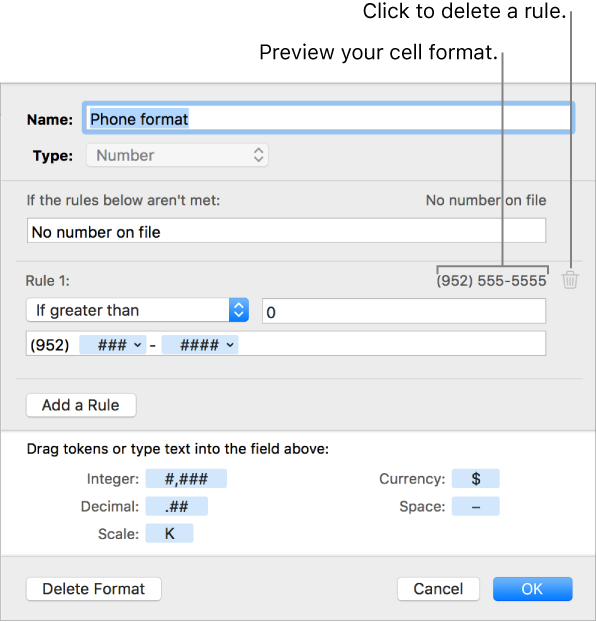Click the No number on file text field

pyautogui.click(x=286, y=231)
